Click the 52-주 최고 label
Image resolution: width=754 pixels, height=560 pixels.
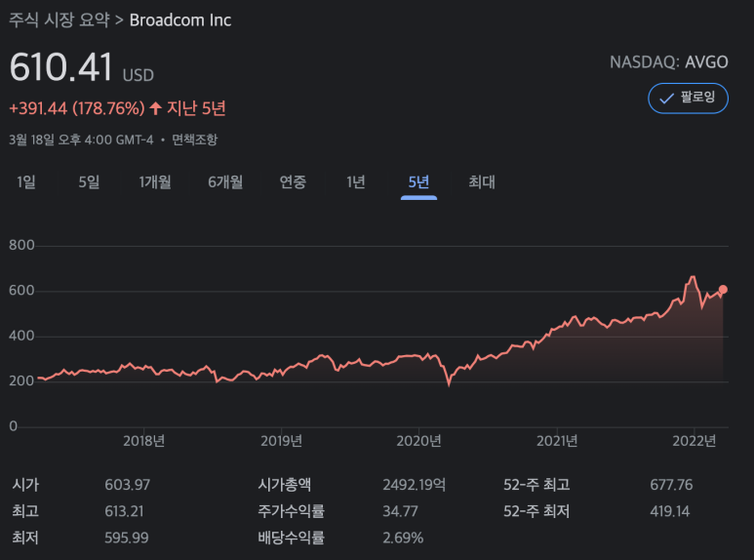[536, 485]
